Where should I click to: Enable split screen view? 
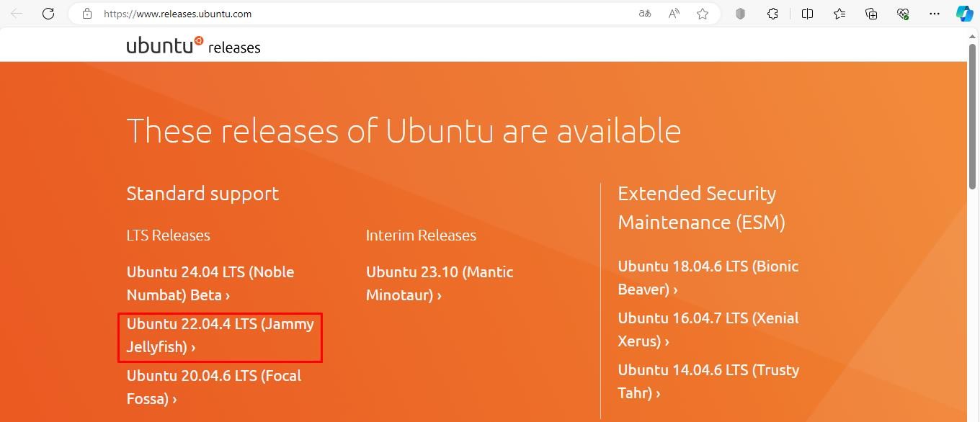tap(807, 14)
